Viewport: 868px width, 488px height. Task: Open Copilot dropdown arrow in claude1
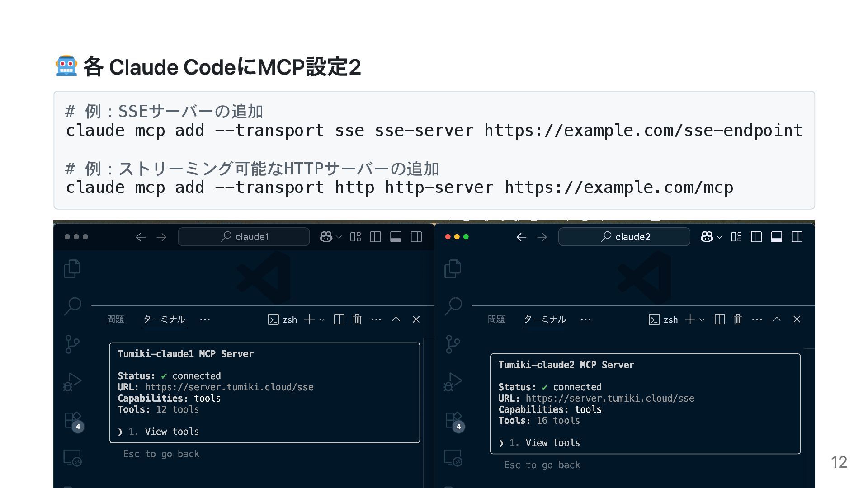click(339, 237)
